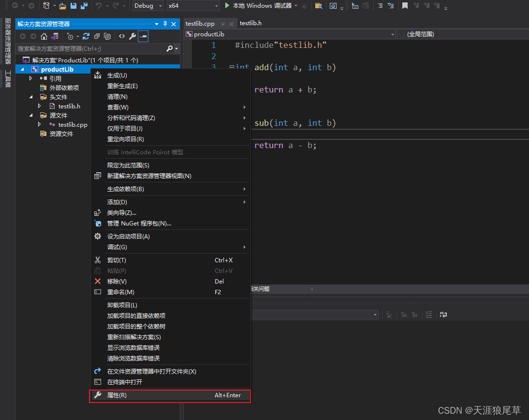Select 设为启动项目(A) menu entry
The image size is (529, 420).
coord(170,237)
